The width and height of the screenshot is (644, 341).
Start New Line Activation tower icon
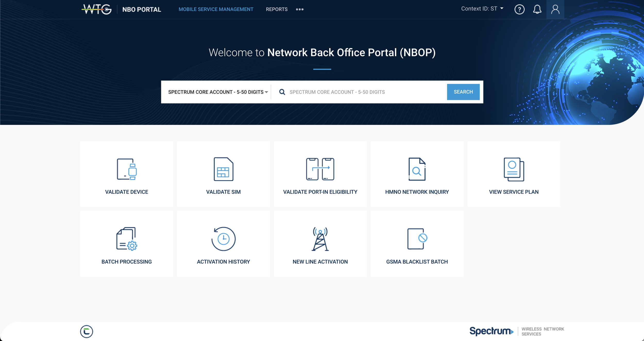[x=320, y=239]
